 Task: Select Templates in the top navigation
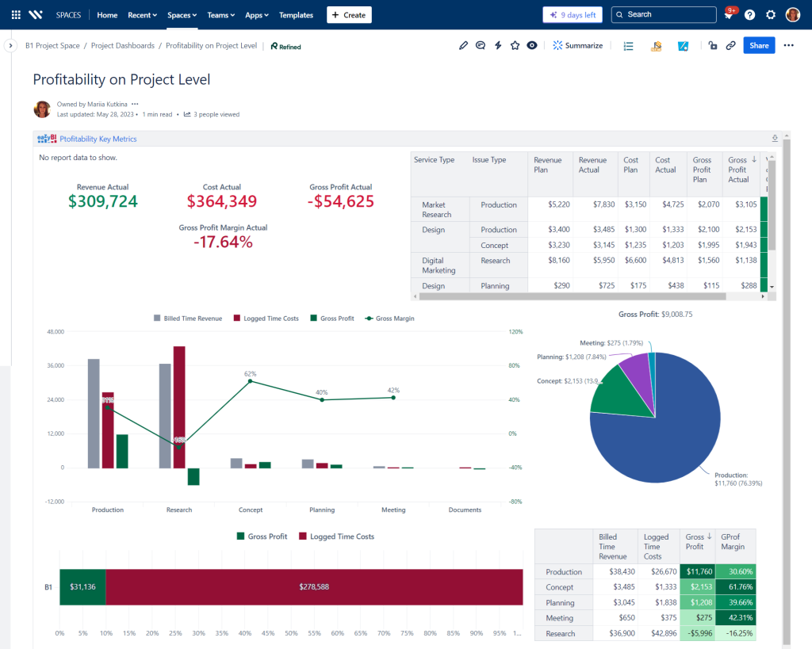pyautogui.click(x=296, y=14)
